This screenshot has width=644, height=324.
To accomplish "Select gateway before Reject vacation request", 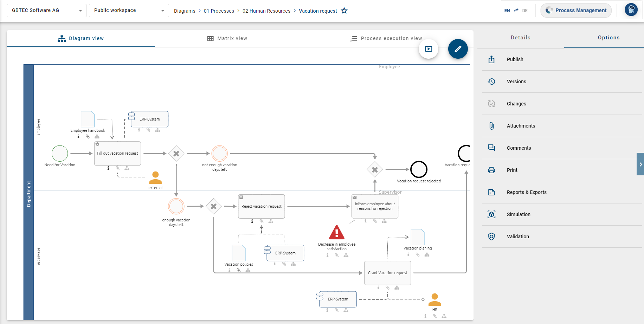I will coord(214,206).
